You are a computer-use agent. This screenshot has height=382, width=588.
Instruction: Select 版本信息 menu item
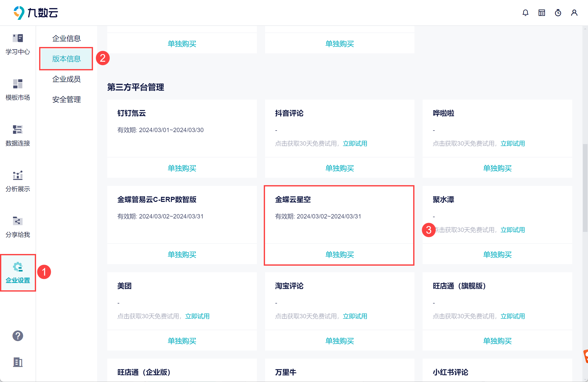pos(66,59)
